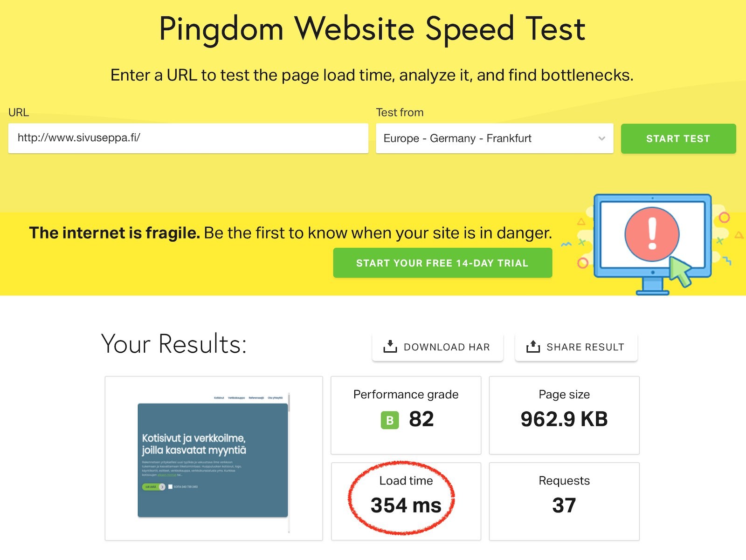Click the DOWNLOAD HAR button
This screenshot has height=560, width=746.
(x=437, y=347)
